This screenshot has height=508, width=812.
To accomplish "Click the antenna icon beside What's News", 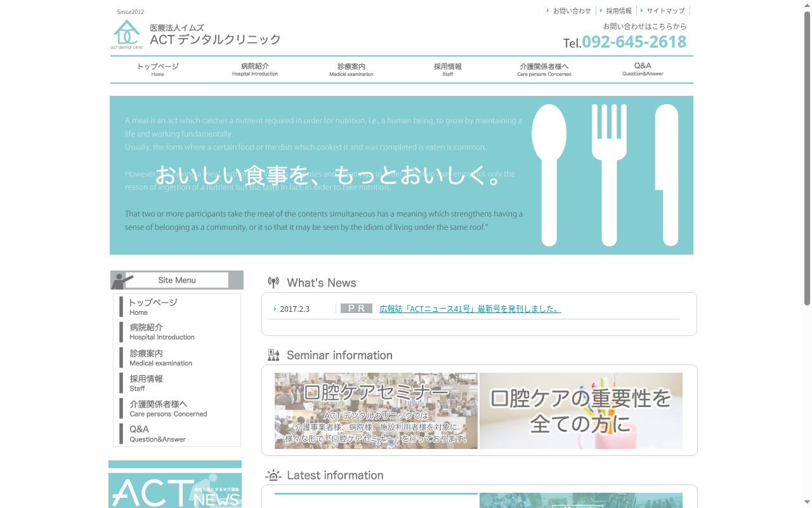I will (273, 283).
